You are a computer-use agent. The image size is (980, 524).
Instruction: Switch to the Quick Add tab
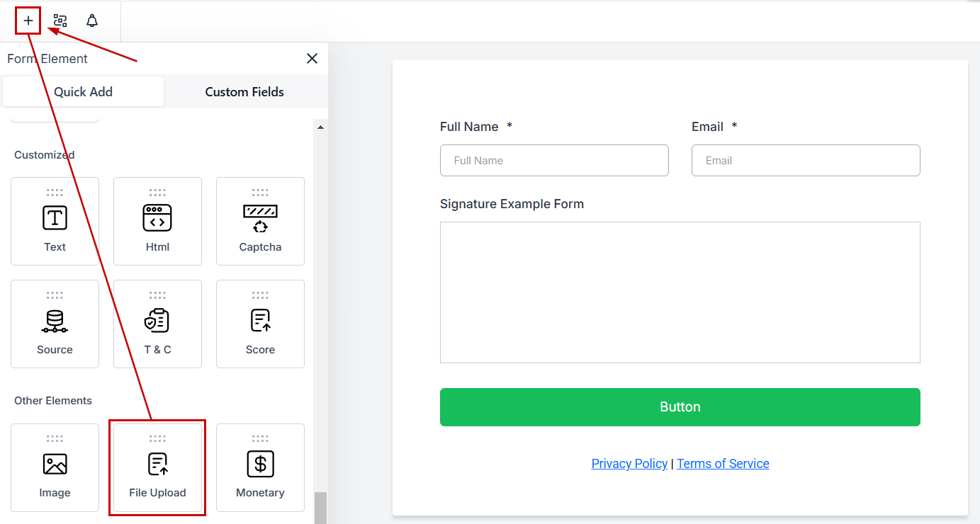tap(84, 92)
